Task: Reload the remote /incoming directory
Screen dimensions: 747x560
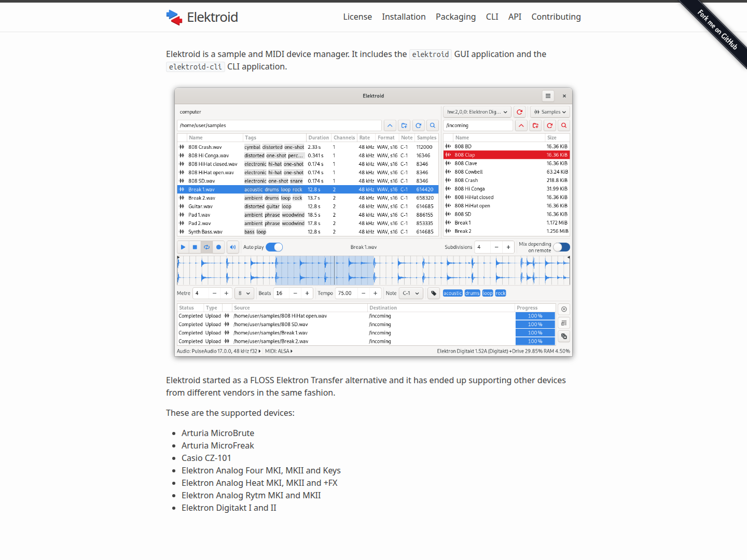Action: (x=549, y=125)
